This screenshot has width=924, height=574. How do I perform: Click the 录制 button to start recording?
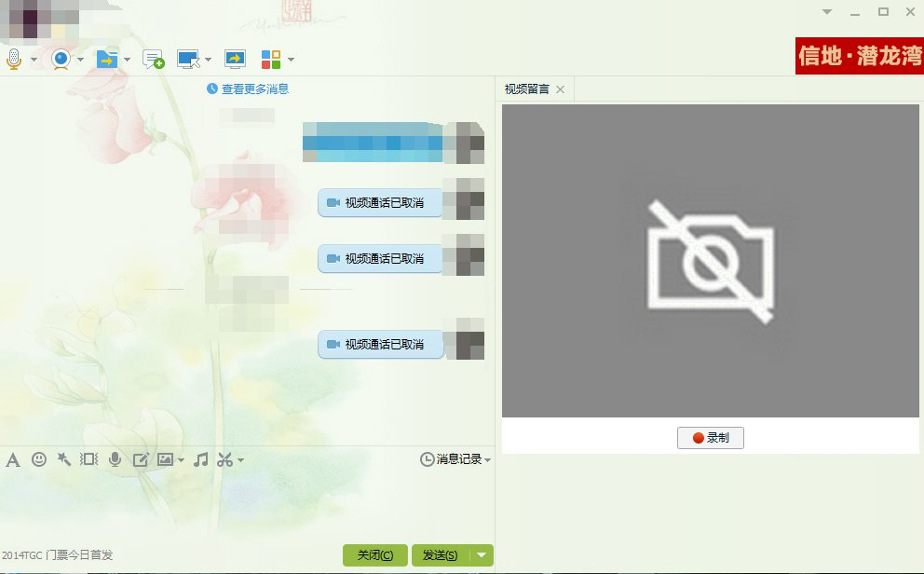(710, 437)
